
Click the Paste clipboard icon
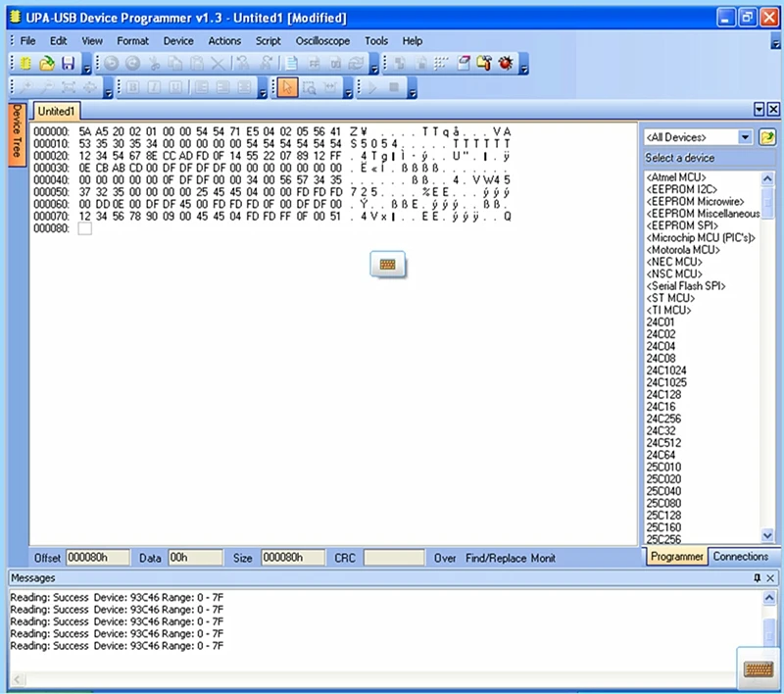click(197, 63)
